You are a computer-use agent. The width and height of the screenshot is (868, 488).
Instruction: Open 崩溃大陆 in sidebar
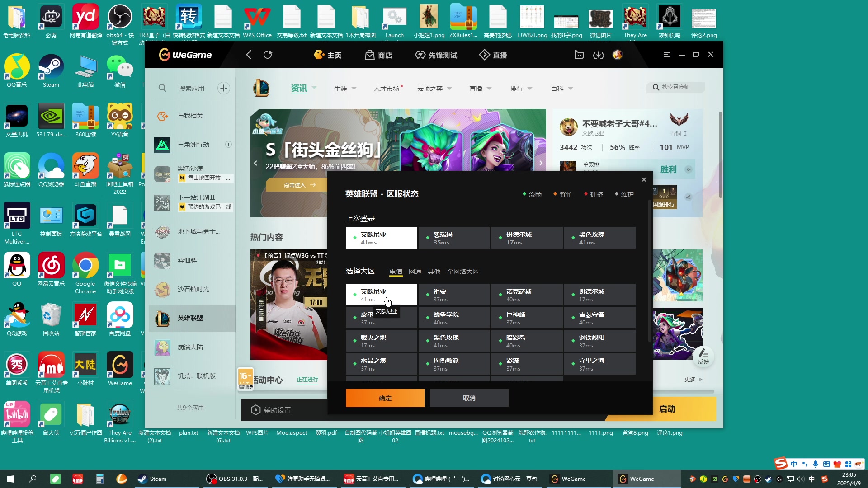tap(192, 347)
